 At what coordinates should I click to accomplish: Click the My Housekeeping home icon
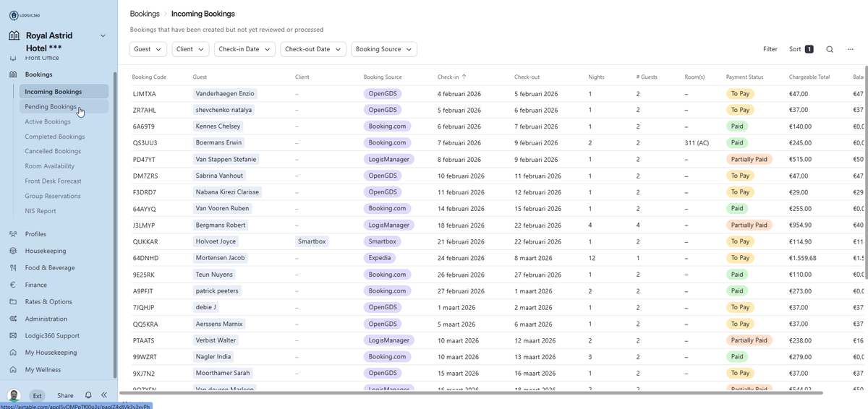point(13,353)
